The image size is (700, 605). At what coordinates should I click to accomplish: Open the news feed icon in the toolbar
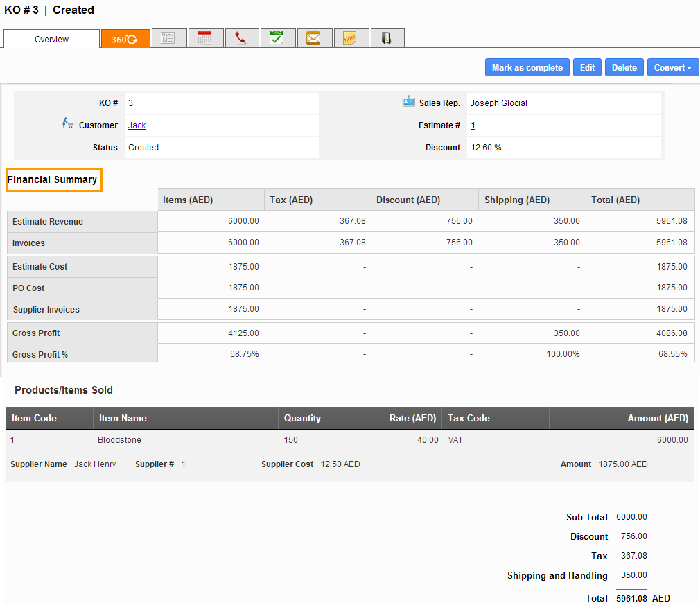tap(168, 38)
